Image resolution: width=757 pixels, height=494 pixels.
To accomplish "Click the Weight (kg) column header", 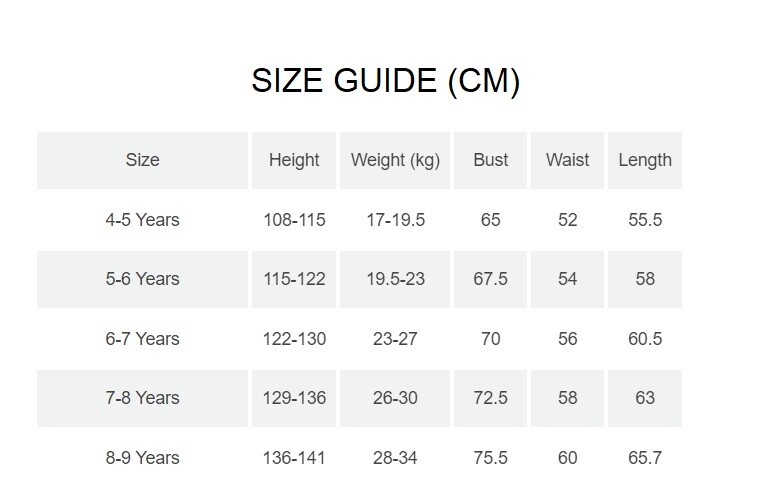I will coord(395,160).
